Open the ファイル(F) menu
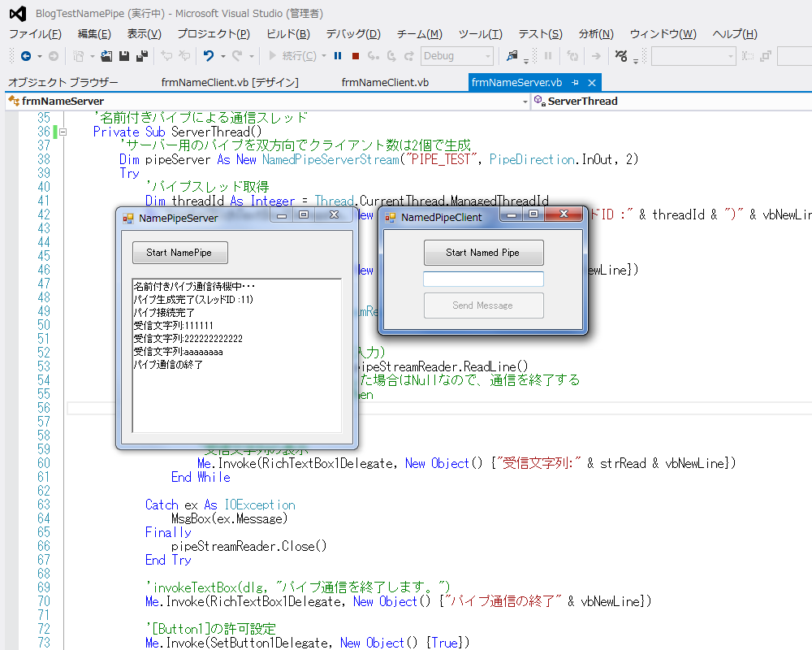Viewport: 812px width, 650px height. tap(35, 34)
